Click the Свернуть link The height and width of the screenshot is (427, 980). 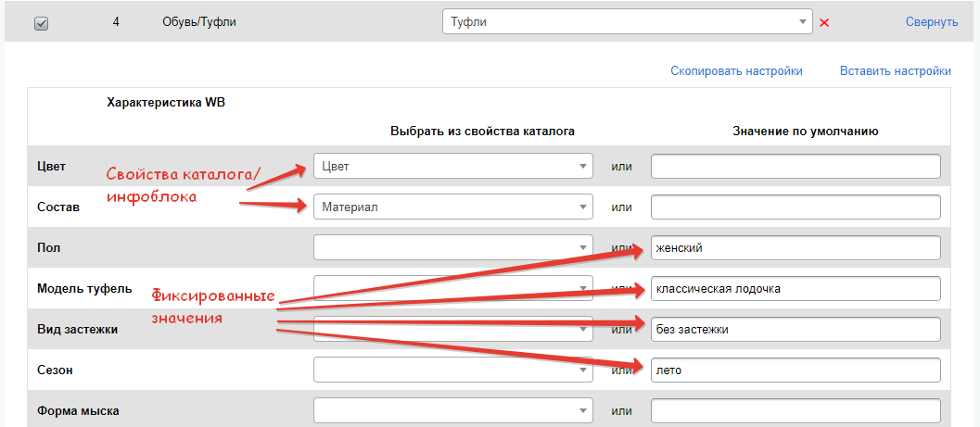click(931, 22)
